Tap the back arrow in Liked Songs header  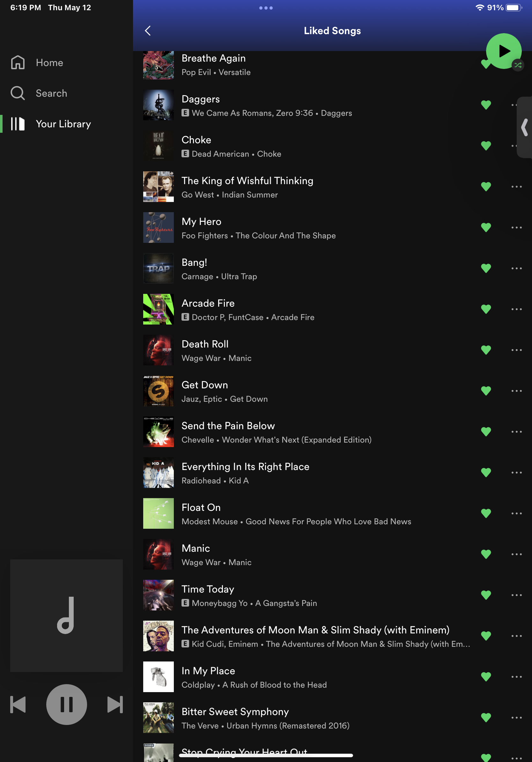(148, 31)
